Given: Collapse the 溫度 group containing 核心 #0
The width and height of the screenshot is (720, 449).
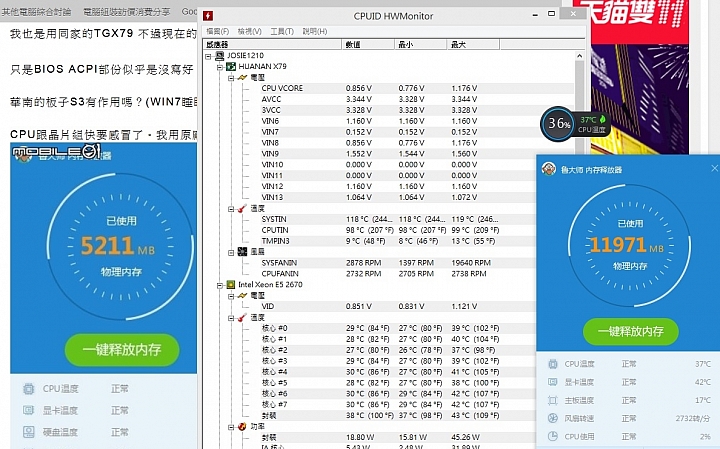Looking at the screenshot, I should (x=231, y=318).
